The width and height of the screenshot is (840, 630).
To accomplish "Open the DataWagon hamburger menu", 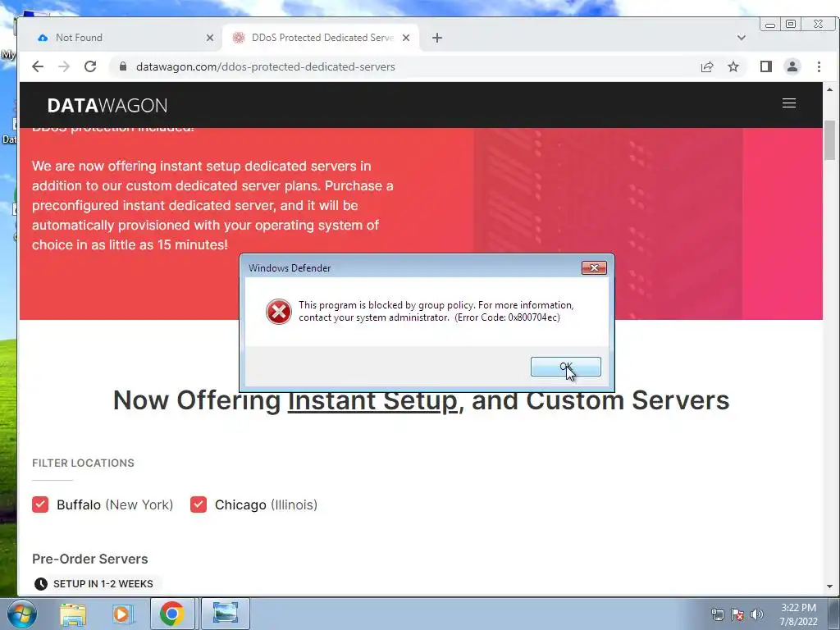I will pos(788,103).
